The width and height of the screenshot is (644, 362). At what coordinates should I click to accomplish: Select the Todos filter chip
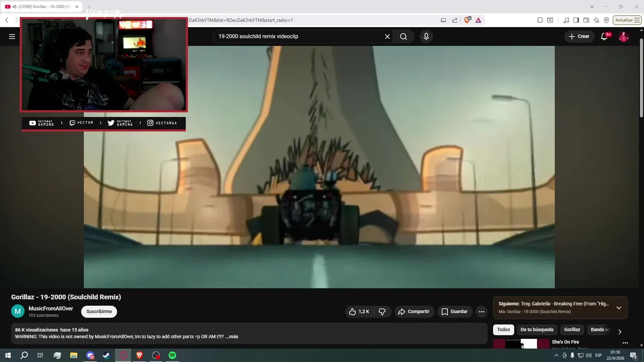coord(504,330)
